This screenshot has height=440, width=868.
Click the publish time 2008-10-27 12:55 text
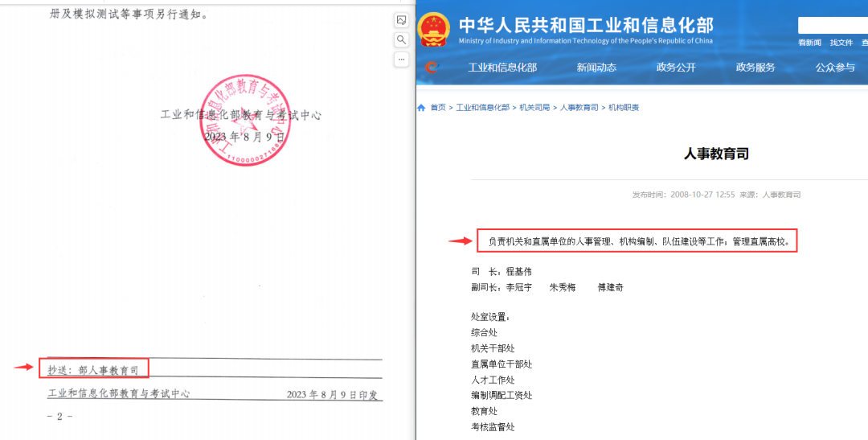pyautogui.click(x=683, y=195)
